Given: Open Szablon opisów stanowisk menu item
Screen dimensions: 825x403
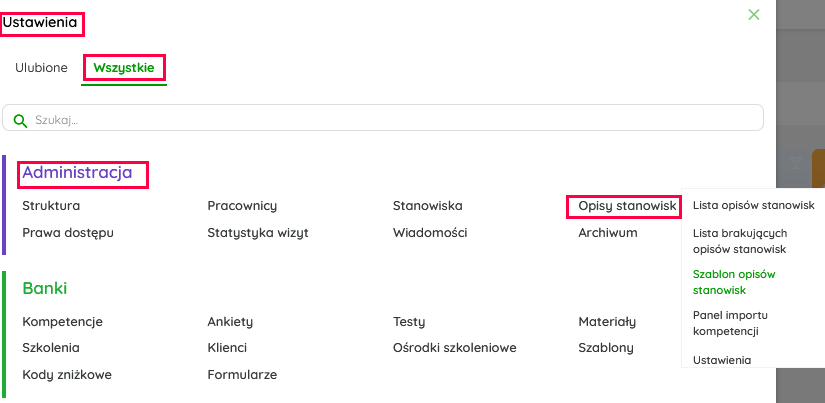Looking at the screenshot, I should coord(734,281).
